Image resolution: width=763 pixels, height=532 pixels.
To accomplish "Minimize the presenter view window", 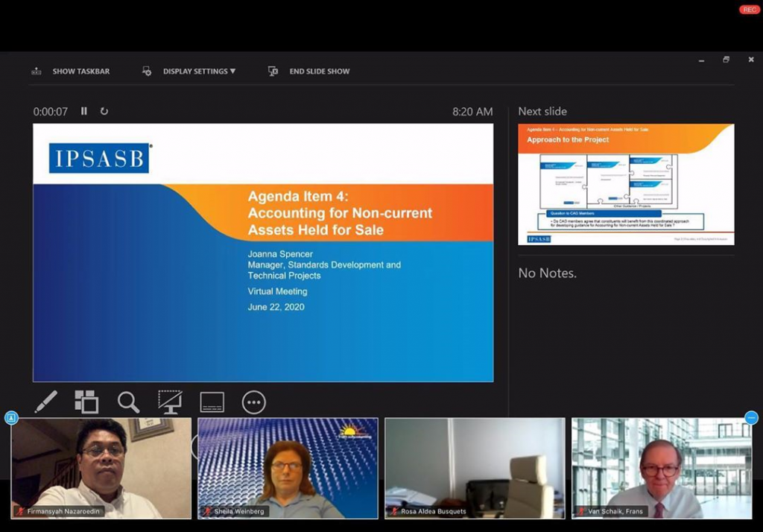I will 701,60.
